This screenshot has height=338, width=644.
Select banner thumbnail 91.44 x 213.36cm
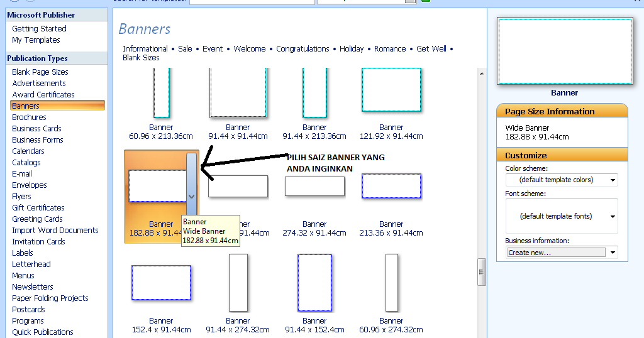coord(314,93)
